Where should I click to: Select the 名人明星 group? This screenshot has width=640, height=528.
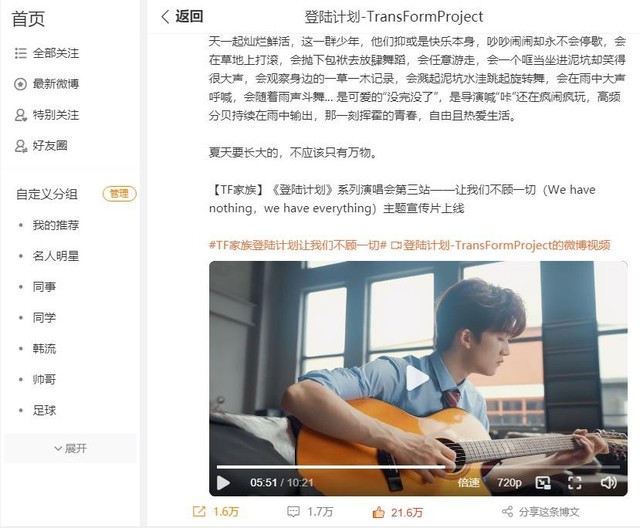tap(56, 256)
